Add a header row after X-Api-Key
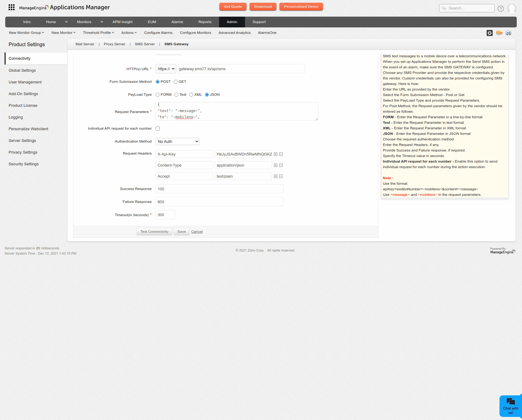 pyautogui.click(x=276, y=154)
